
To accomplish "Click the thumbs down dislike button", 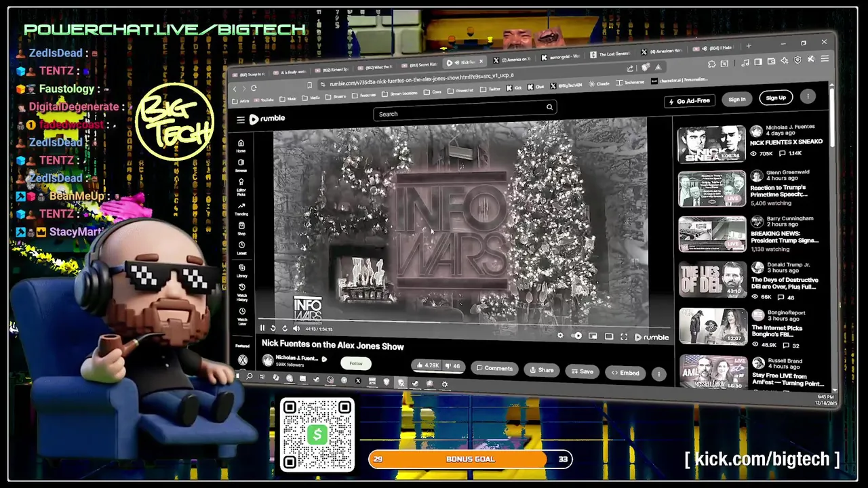I will pos(453,366).
